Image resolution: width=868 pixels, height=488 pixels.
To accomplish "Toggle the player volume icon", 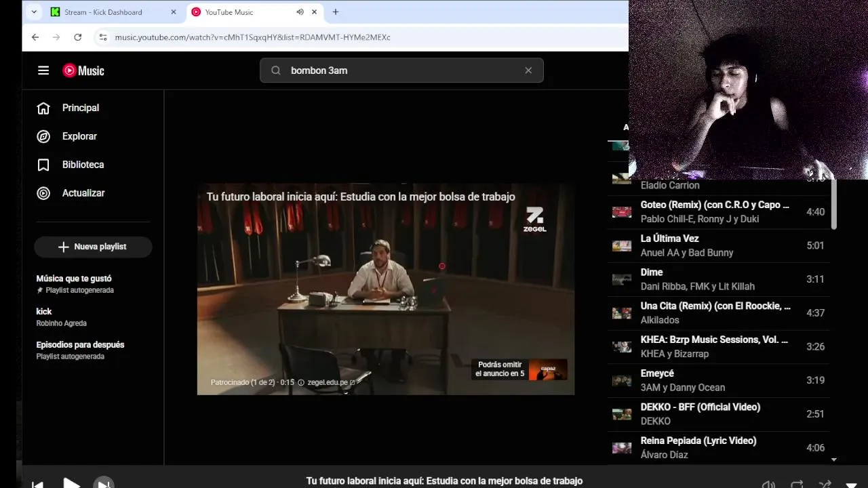I will tap(768, 484).
